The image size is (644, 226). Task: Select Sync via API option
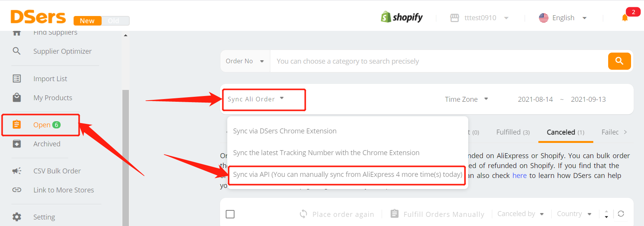coord(347,175)
